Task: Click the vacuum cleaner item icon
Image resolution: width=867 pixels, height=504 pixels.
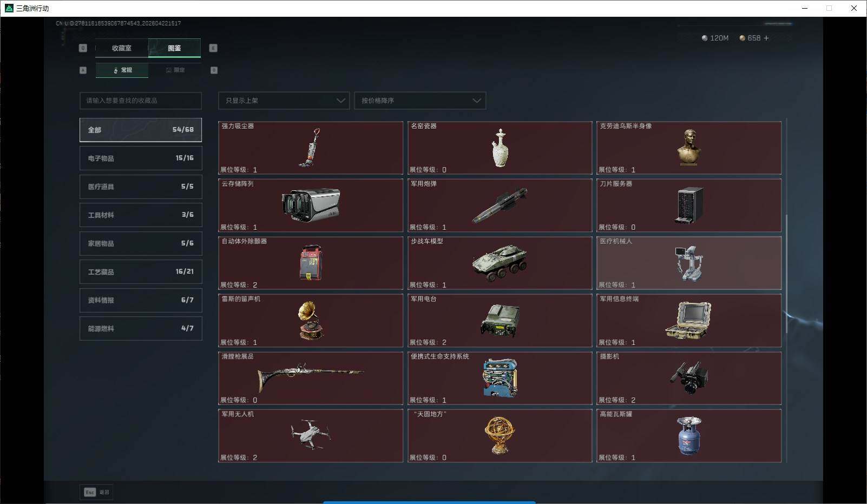Action: click(310, 148)
